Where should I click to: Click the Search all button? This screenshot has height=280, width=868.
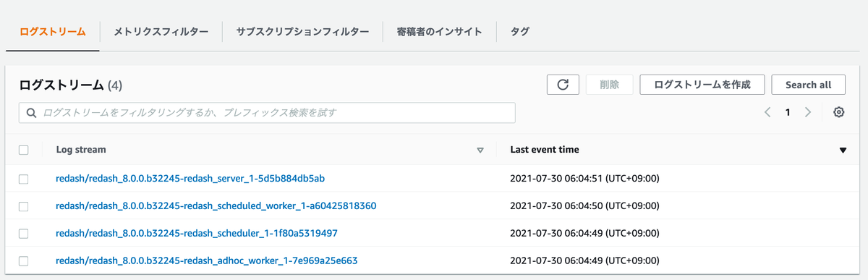[x=809, y=85]
